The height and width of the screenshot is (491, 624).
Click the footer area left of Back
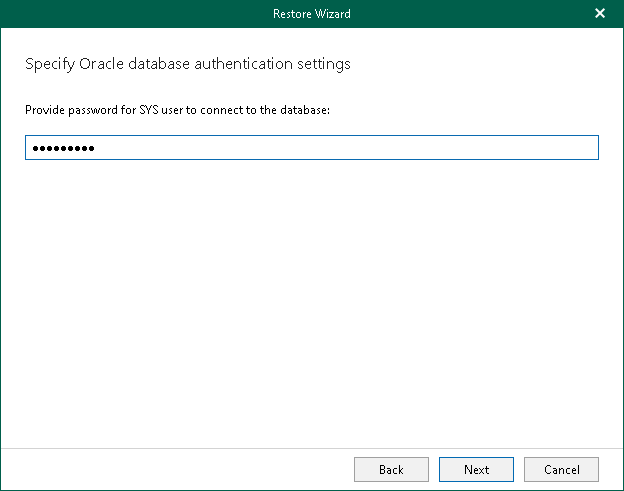coord(180,469)
